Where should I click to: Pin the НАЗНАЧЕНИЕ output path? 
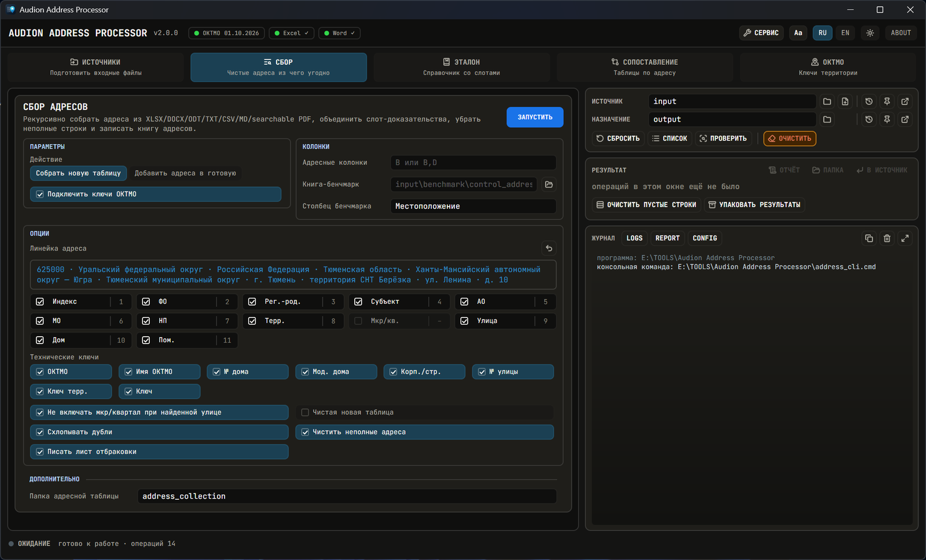[x=887, y=119]
